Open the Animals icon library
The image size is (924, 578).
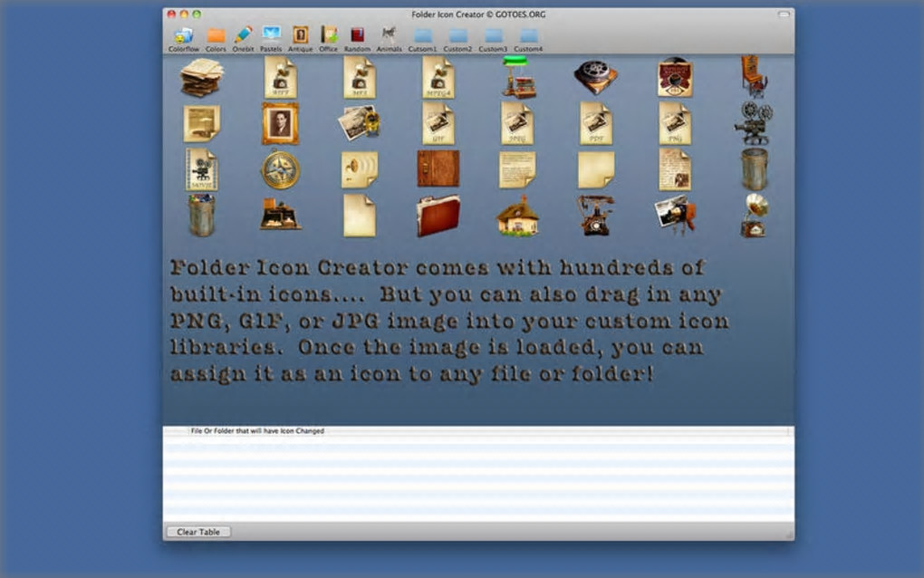(x=389, y=39)
